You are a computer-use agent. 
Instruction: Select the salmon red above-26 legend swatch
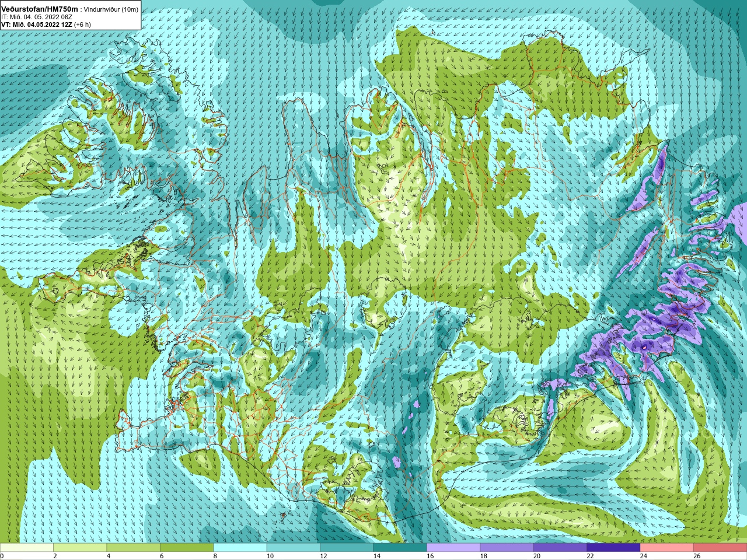click(721, 548)
